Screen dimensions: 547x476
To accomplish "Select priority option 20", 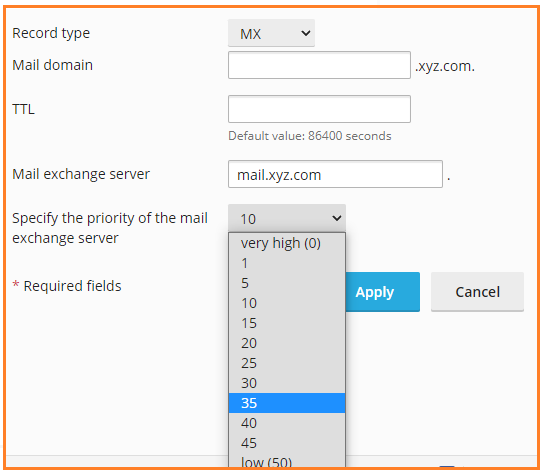I will click(x=287, y=343).
